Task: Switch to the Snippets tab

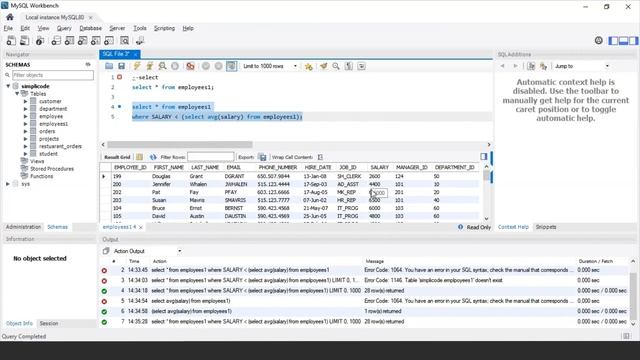Action: click(x=546, y=227)
